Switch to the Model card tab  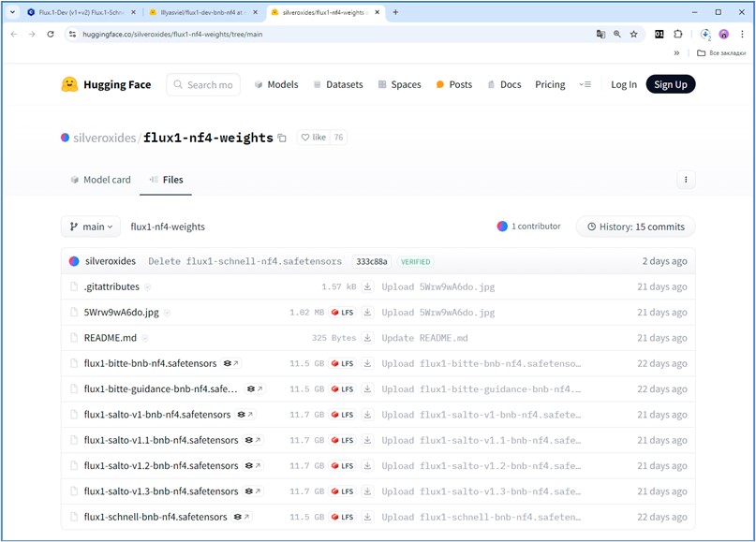pyautogui.click(x=101, y=180)
